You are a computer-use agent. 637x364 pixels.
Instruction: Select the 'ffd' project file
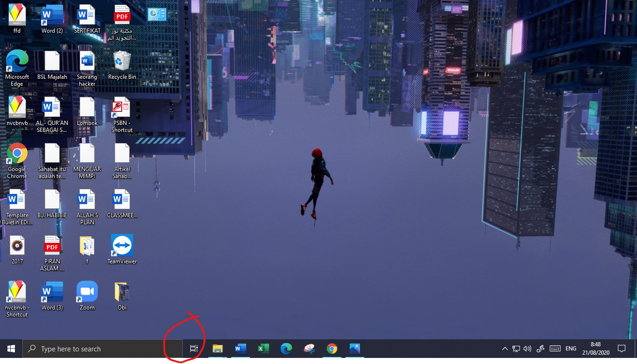point(17,20)
